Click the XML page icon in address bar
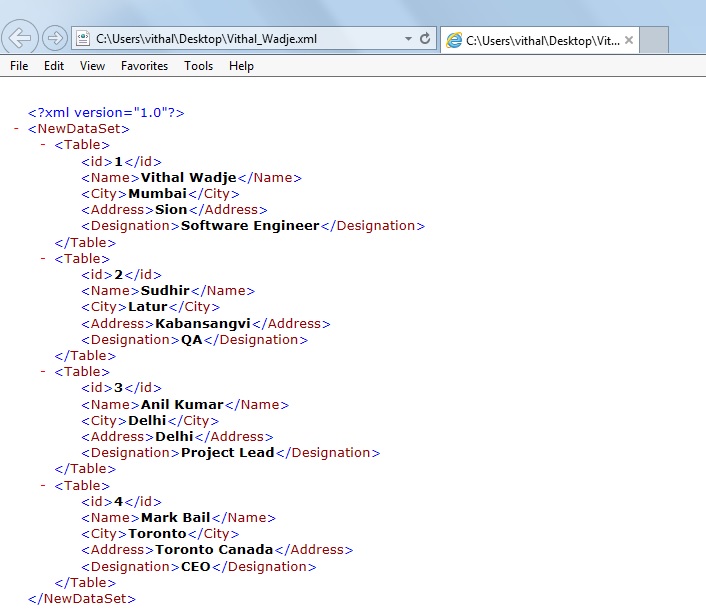 pos(83,39)
